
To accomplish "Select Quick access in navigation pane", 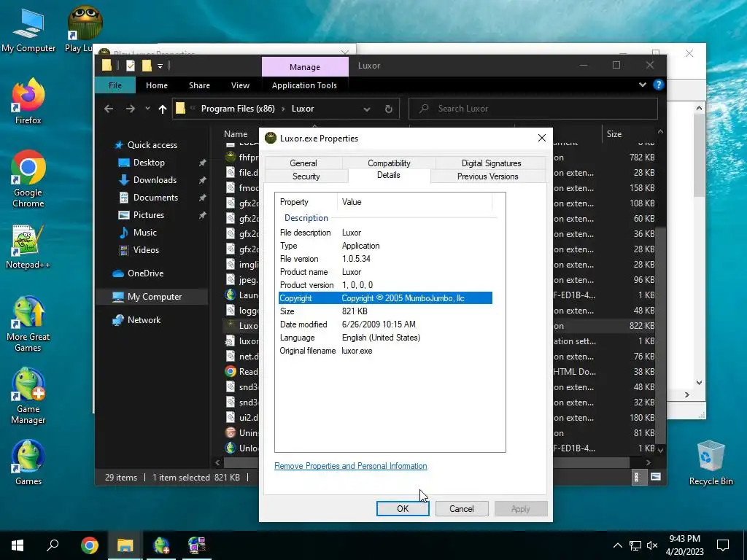I will pos(152,145).
